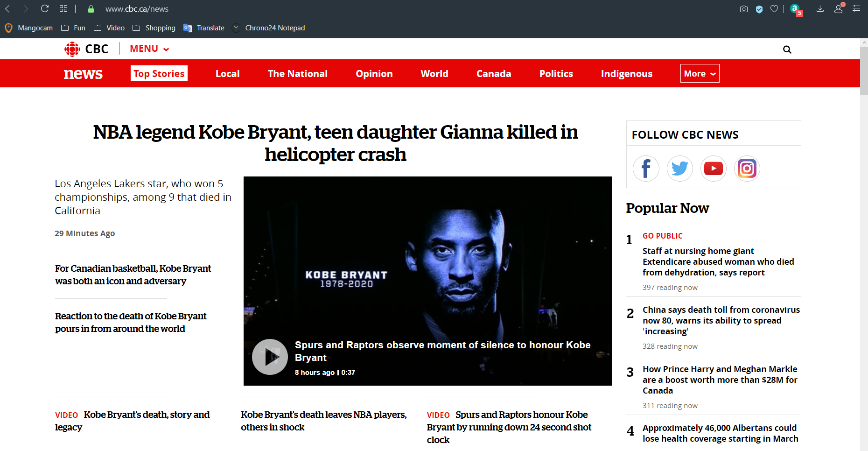
Task: Open CBC News Twitter page icon
Action: (x=679, y=169)
